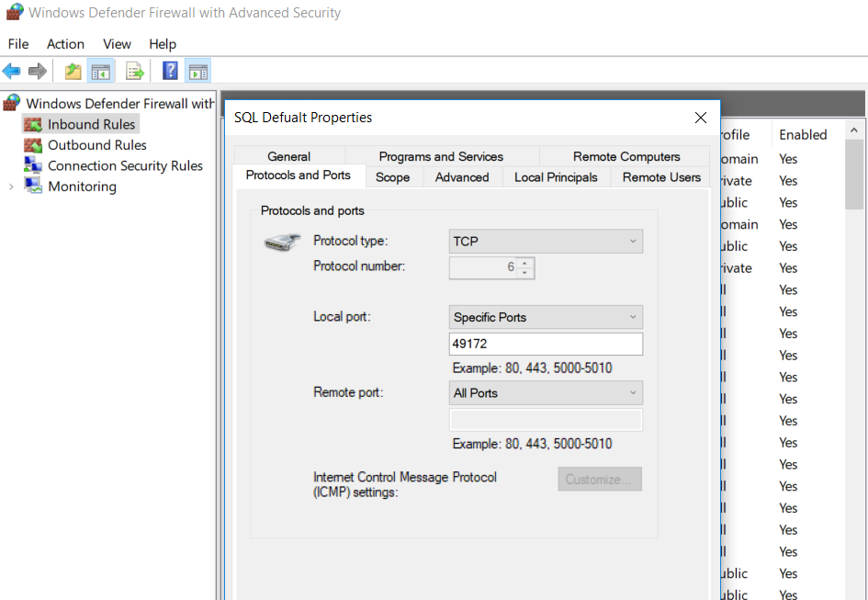868x600 pixels.
Task: Increase the Protocol number with up arrow
Action: click(524, 263)
